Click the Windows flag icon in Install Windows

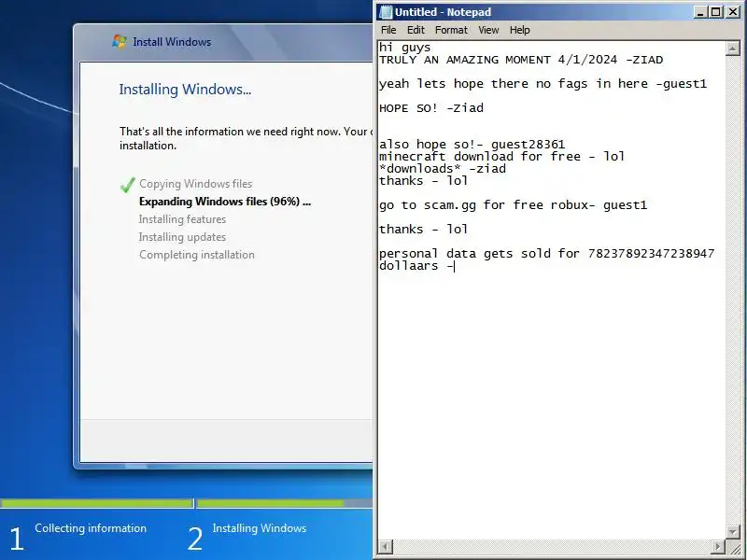pos(120,41)
